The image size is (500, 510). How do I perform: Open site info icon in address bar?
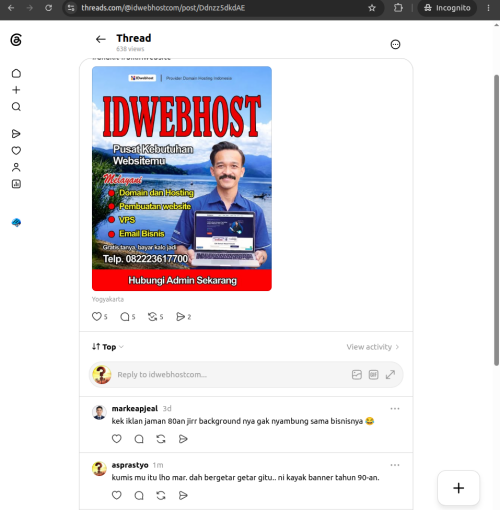tap(71, 8)
